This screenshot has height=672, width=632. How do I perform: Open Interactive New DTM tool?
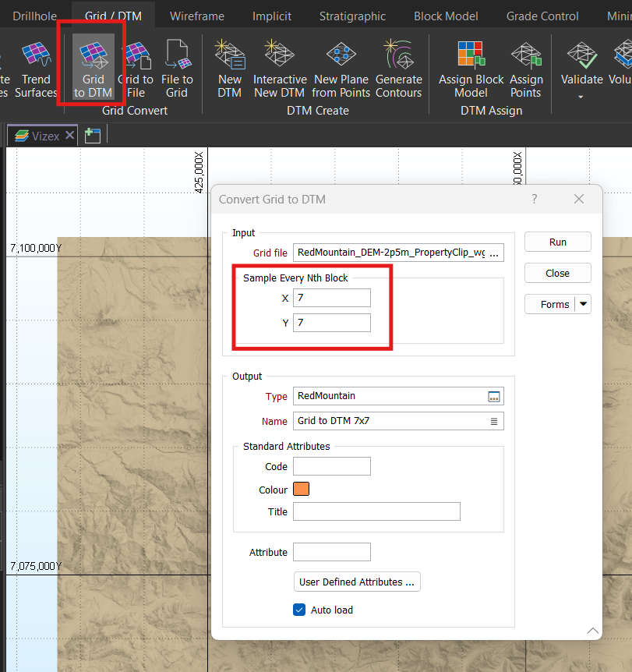tap(280, 69)
